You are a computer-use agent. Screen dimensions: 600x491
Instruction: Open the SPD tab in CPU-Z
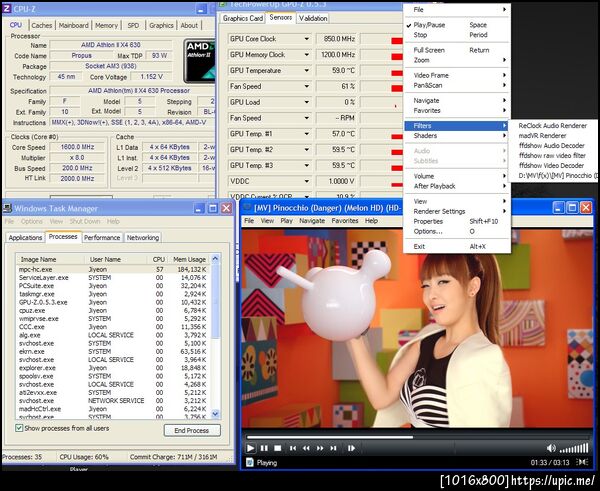click(x=133, y=25)
